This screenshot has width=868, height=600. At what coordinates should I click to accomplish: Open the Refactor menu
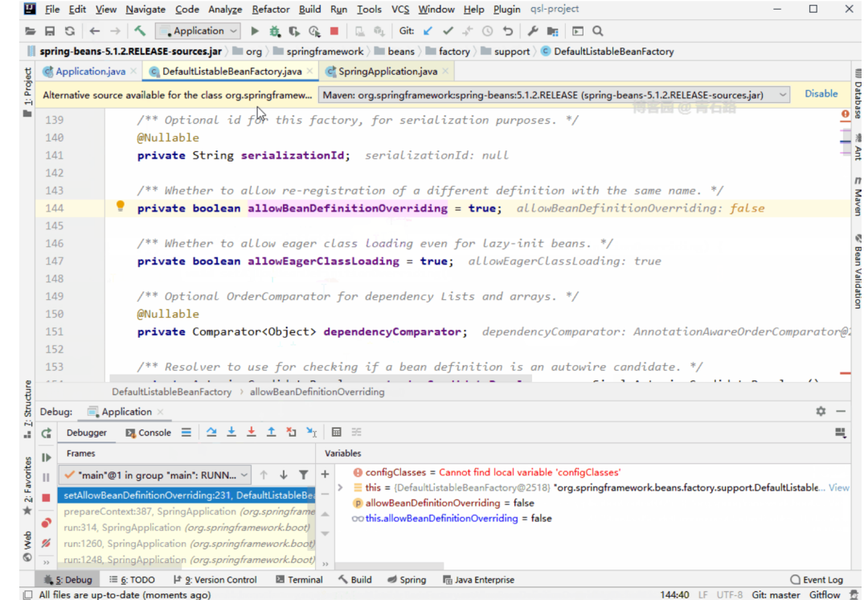pyautogui.click(x=271, y=10)
